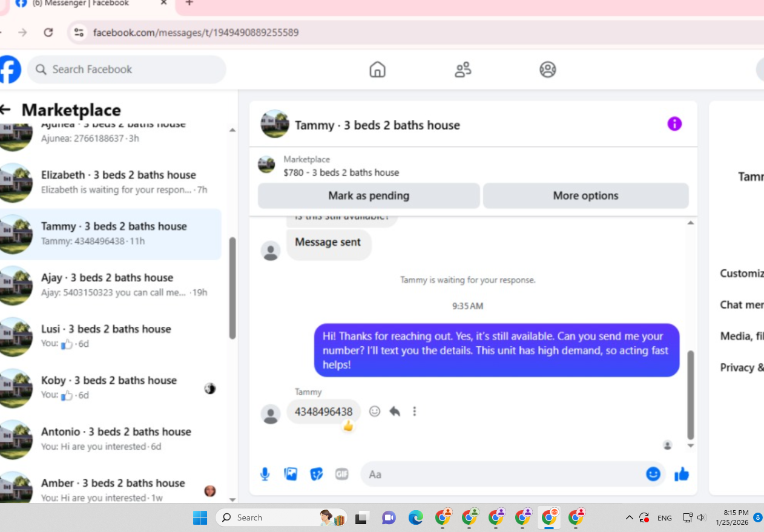Select Elizabeth's conversation in the list
764x532 pixels.
click(111, 182)
